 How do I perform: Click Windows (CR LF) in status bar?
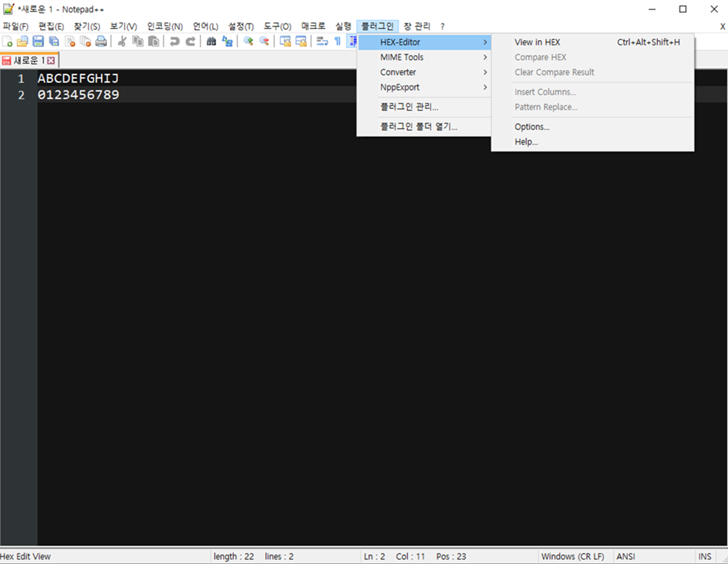pos(573,557)
